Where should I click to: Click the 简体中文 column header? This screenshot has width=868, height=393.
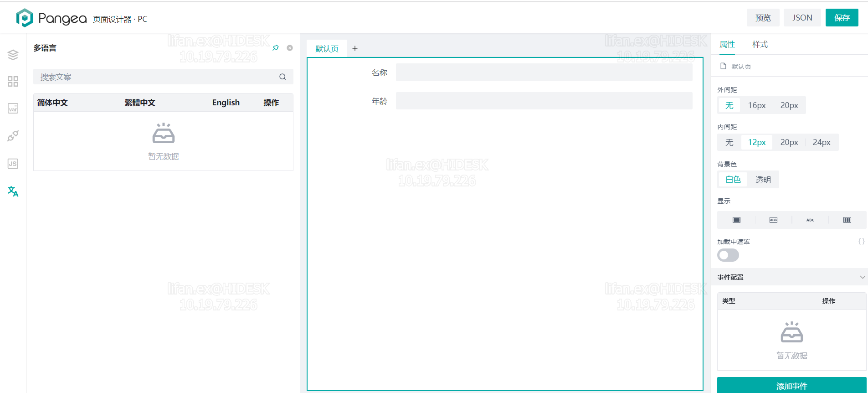[x=52, y=103]
